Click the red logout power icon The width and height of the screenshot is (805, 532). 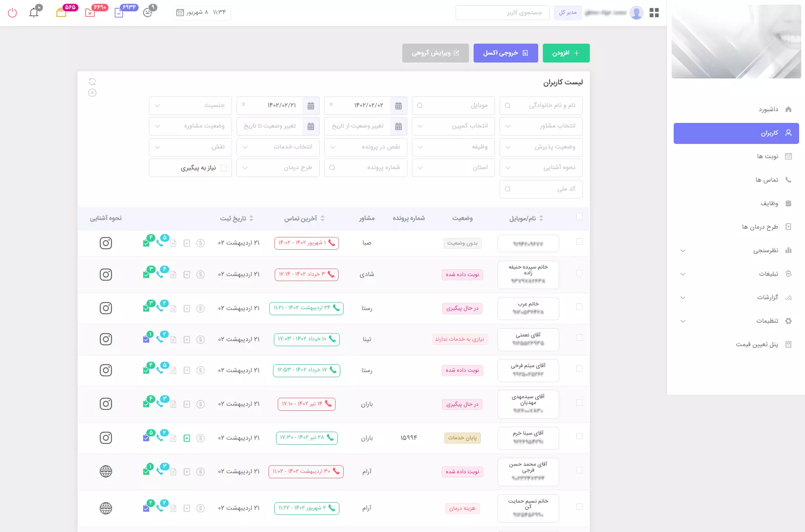click(x=13, y=13)
